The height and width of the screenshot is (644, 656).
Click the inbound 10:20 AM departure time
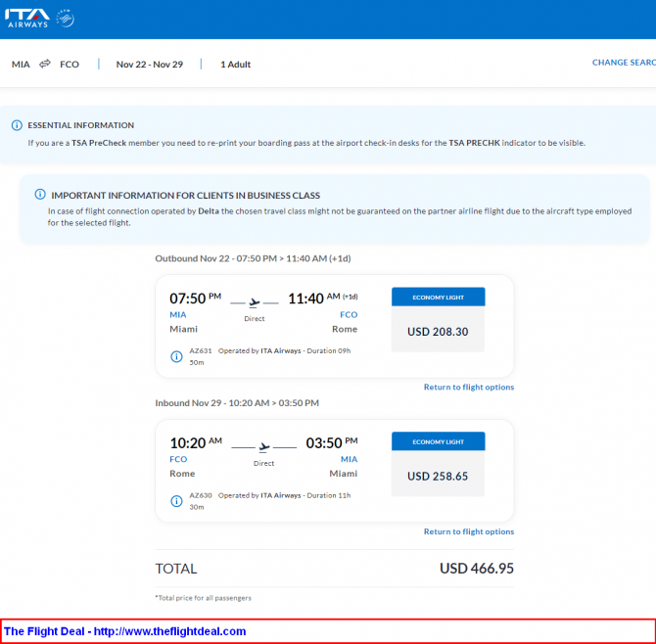click(x=196, y=442)
